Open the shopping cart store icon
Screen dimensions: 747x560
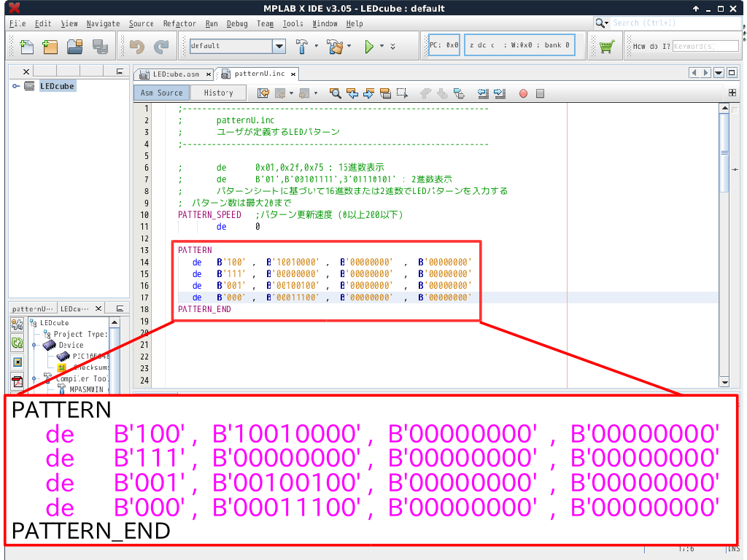(606, 46)
